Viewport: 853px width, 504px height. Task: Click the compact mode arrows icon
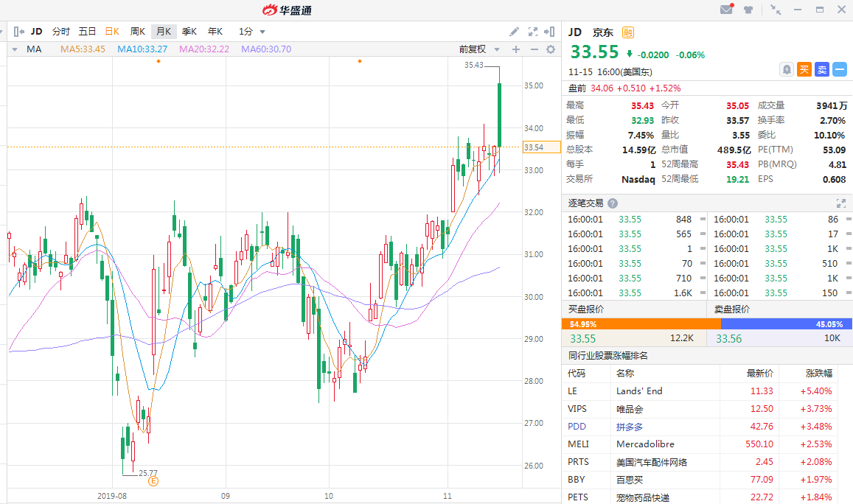pyautogui.click(x=776, y=10)
